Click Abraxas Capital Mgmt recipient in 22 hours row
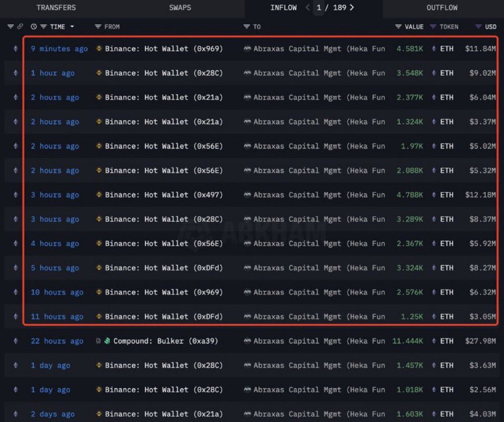 pos(319,341)
